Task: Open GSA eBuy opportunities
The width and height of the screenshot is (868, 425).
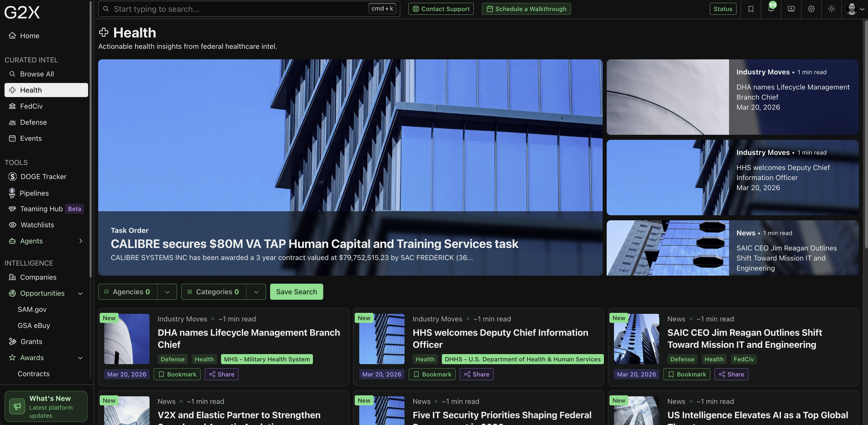Action: click(34, 326)
